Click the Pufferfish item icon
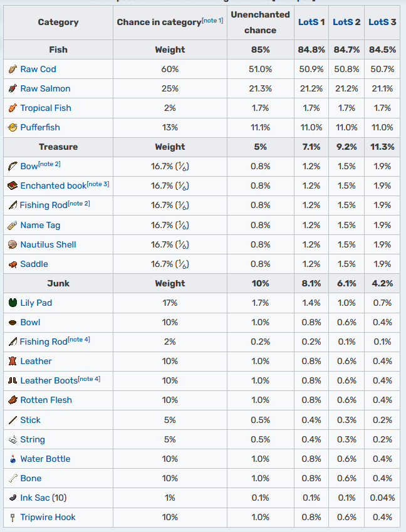Image resolution: width=406 pixels, height=532 pixels. coord(13,128)
